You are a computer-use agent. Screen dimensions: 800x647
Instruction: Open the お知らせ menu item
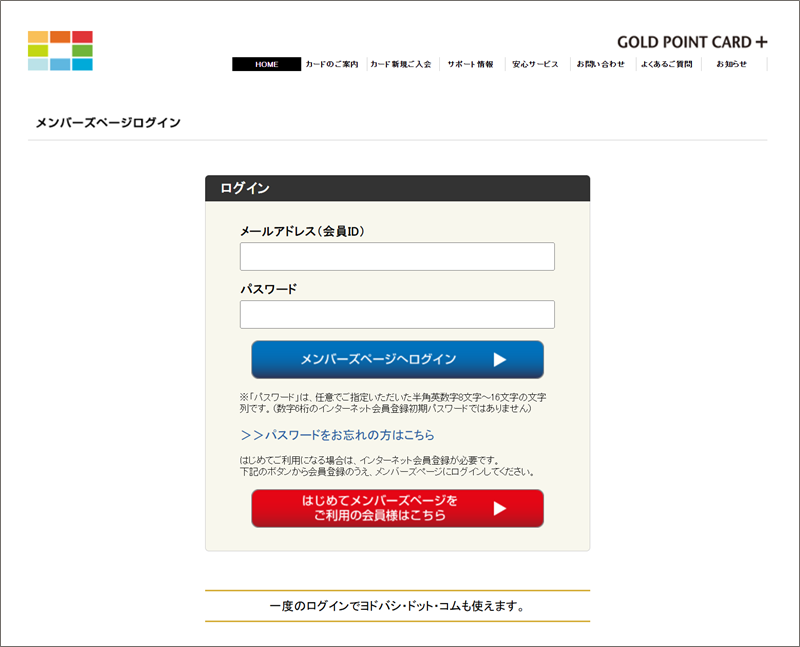coord(731,64)
